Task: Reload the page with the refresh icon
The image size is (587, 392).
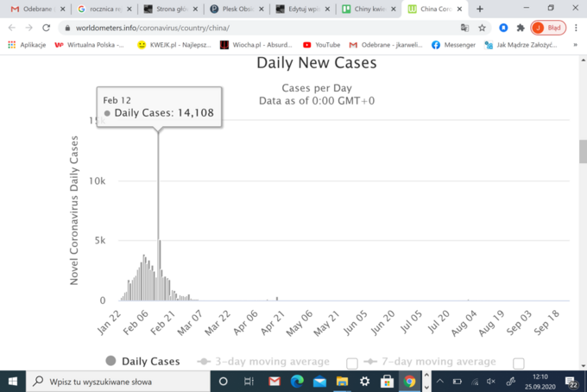Action: [41, 28]
